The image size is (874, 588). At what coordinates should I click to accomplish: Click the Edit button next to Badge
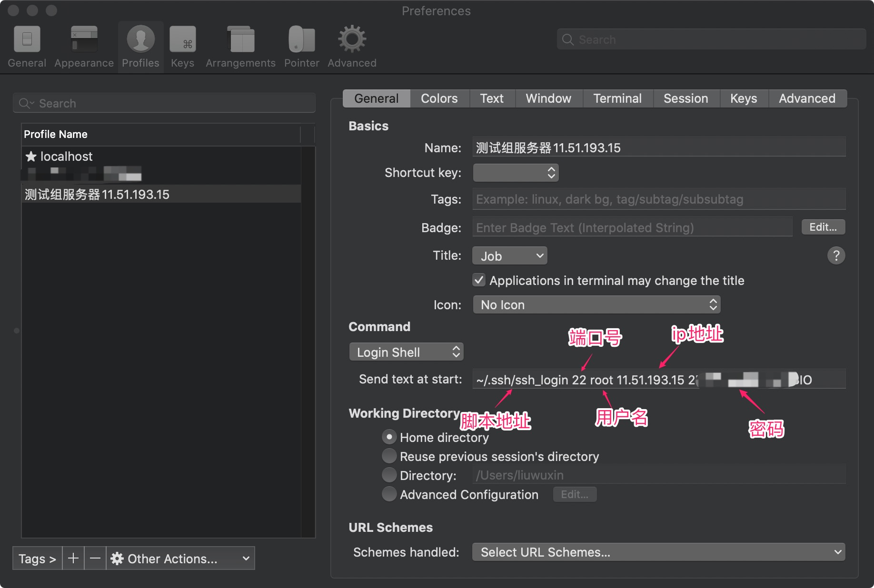click(823, 227)
